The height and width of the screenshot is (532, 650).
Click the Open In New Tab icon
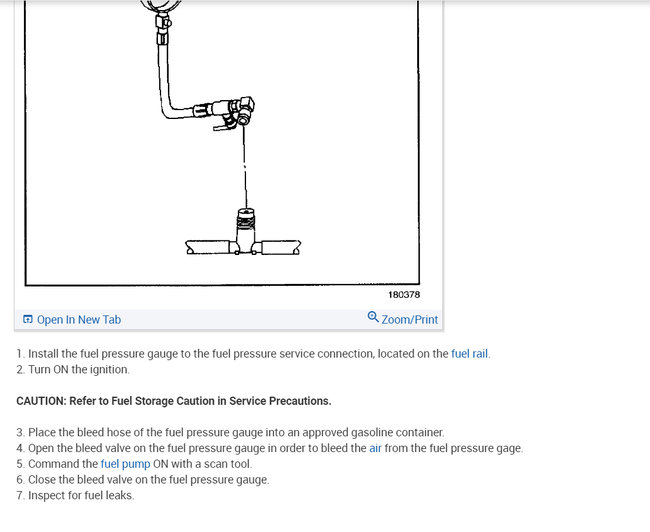pyautogui.click(x=27, y=319)
